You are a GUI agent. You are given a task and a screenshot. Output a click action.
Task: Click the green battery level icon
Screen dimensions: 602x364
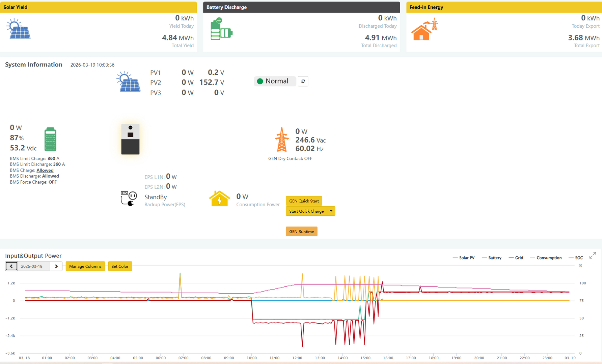(50, 139)
